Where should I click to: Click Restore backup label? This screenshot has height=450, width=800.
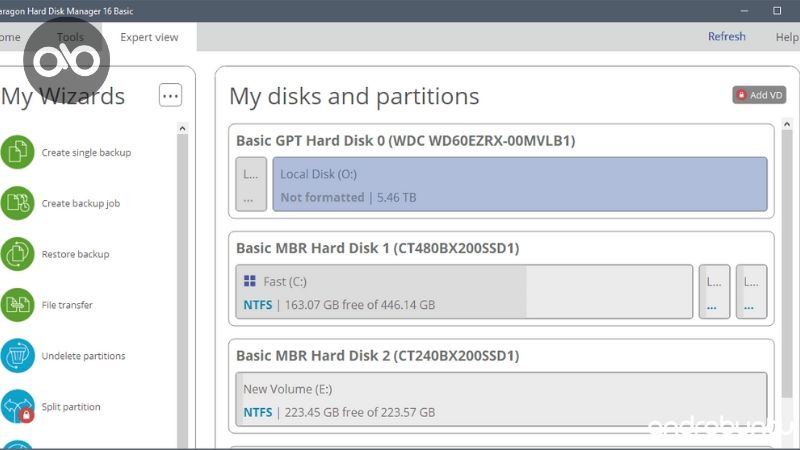[76, 254]
